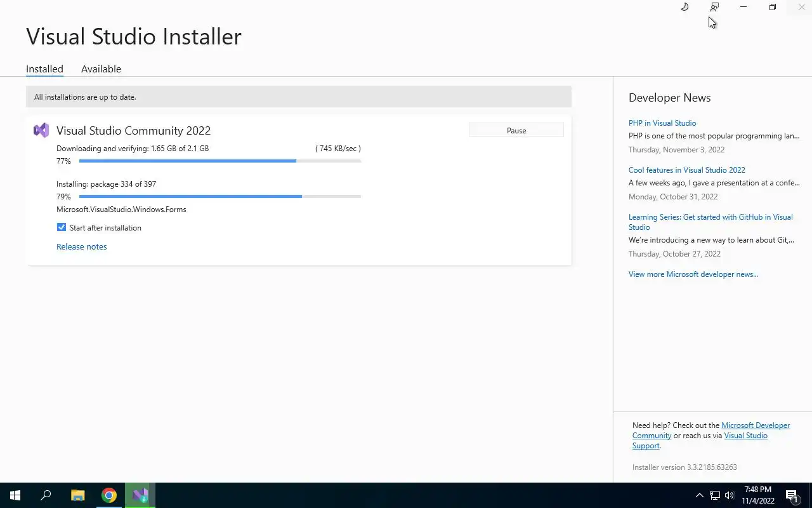812x508 pixels.
Task: Click the '( 745 KB/sec )' speed text
Action: point(338,149)
